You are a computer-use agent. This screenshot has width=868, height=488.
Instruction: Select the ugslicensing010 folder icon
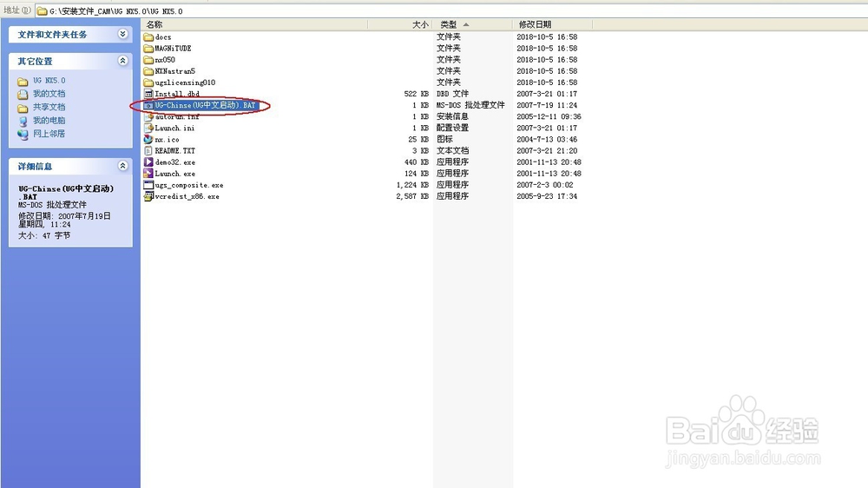click(x=148, y=82)
